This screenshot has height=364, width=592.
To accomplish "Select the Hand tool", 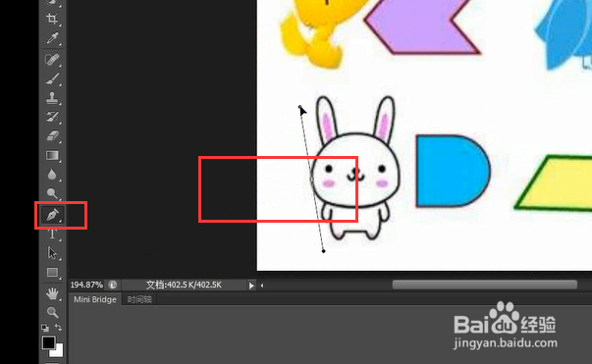I will tap(52, 293).
